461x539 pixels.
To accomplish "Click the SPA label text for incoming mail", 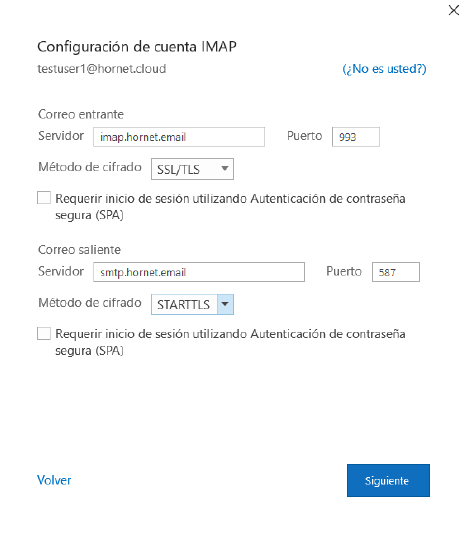I will [230, 207].
